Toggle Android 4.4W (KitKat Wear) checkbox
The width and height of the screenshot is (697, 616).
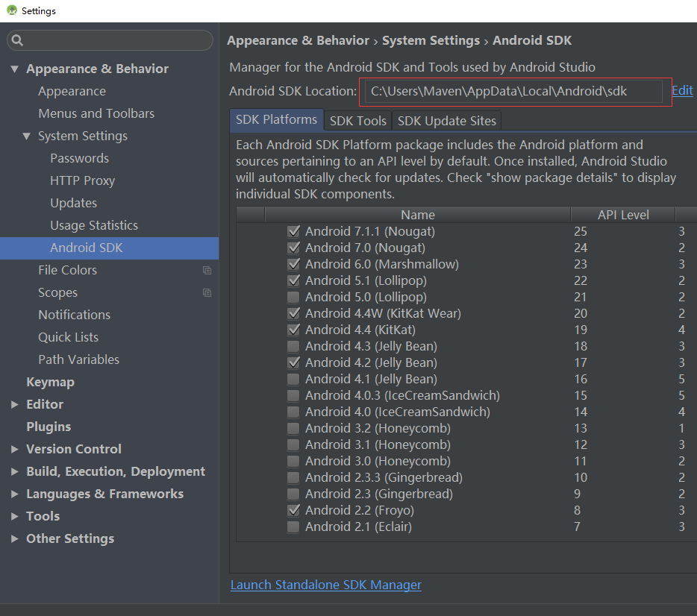coord(293,313)
